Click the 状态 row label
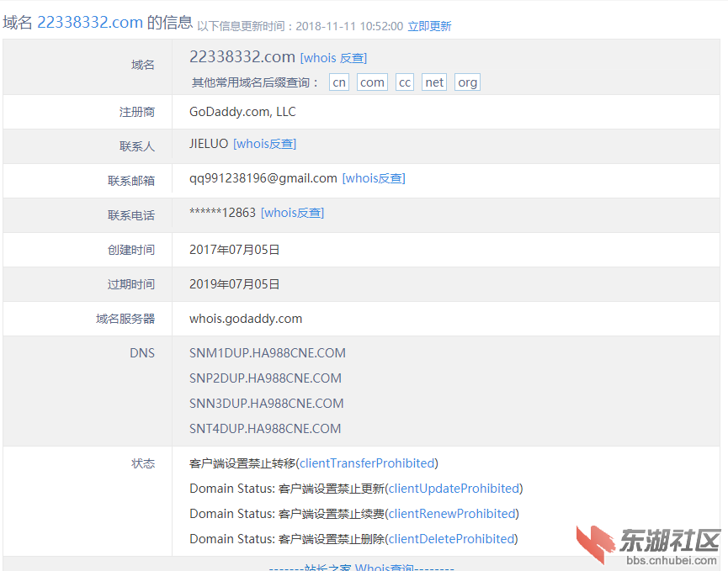This screenshot has height=571, width=728. pos(143,463)
